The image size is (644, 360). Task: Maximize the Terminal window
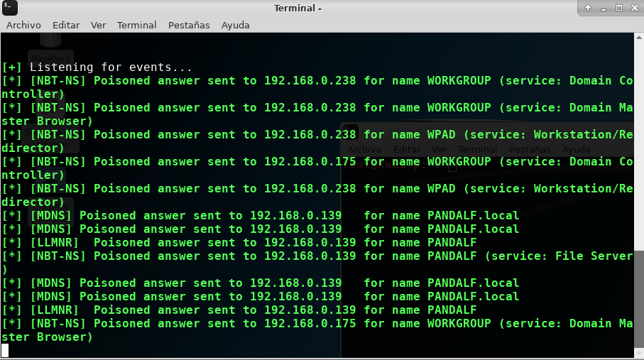(619, 8)
